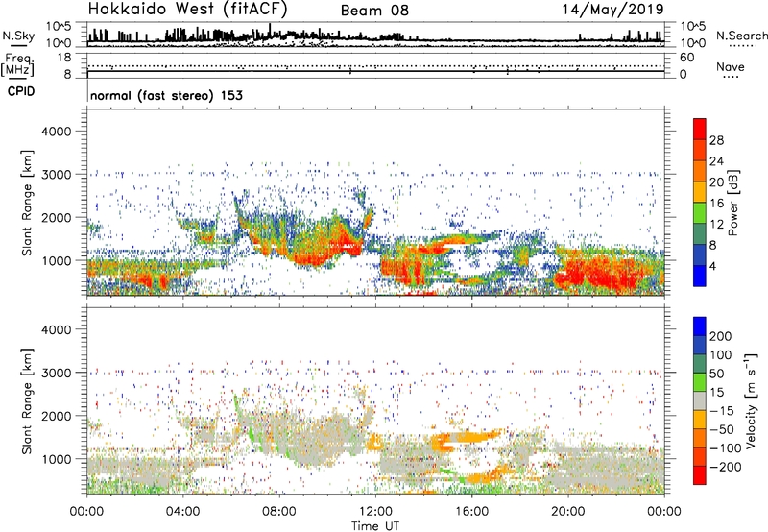The height and width of the screenshot is (532, 768).
Task: Click the "Time UT" axis title
Action: click(375, 526)
